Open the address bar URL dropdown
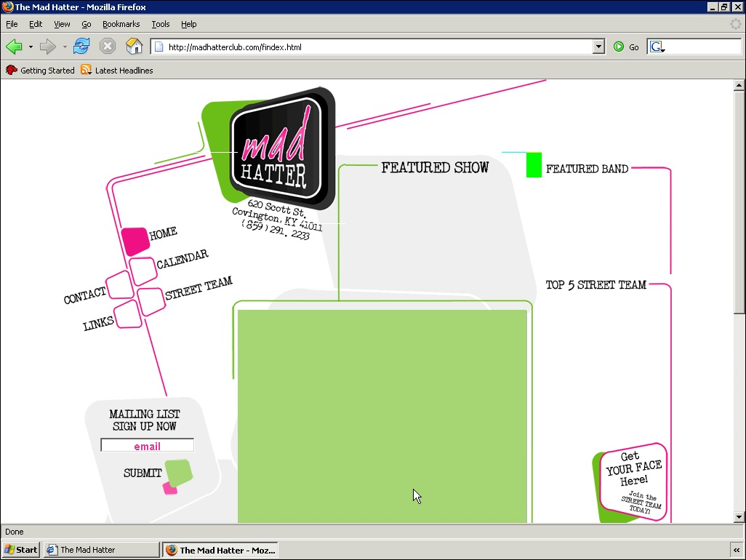Screen dimensions: 746x560 pos(599,47)
